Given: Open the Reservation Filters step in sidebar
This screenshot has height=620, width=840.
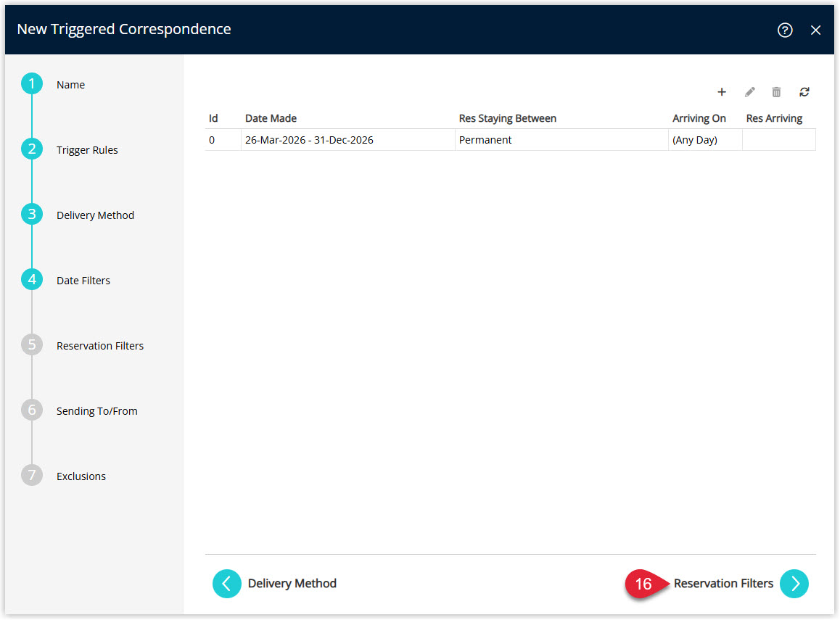Looking at the screenshot, I should (100, 346).
